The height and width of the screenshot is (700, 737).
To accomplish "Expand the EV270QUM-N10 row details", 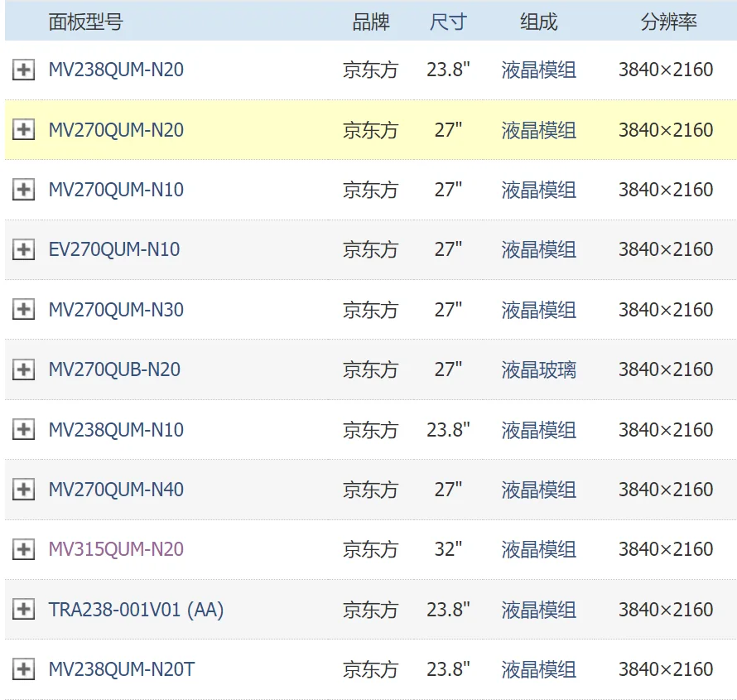I will pyautogui.click(x=23, y=249).
